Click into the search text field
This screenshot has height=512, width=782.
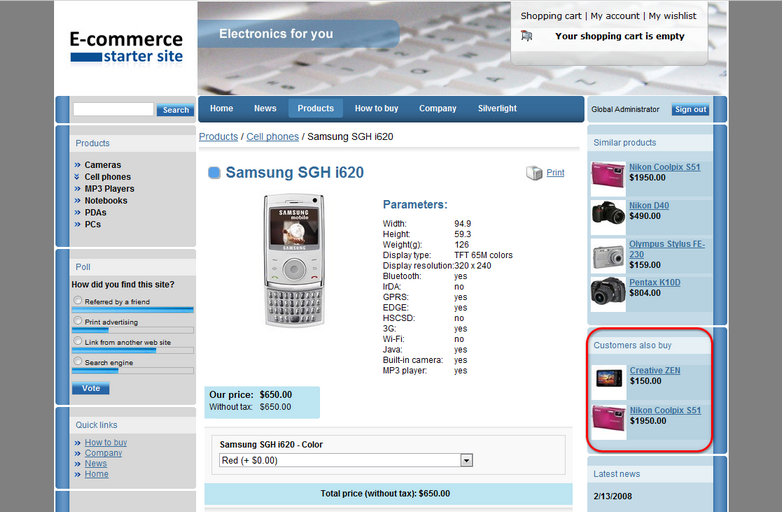click(113, 109)
